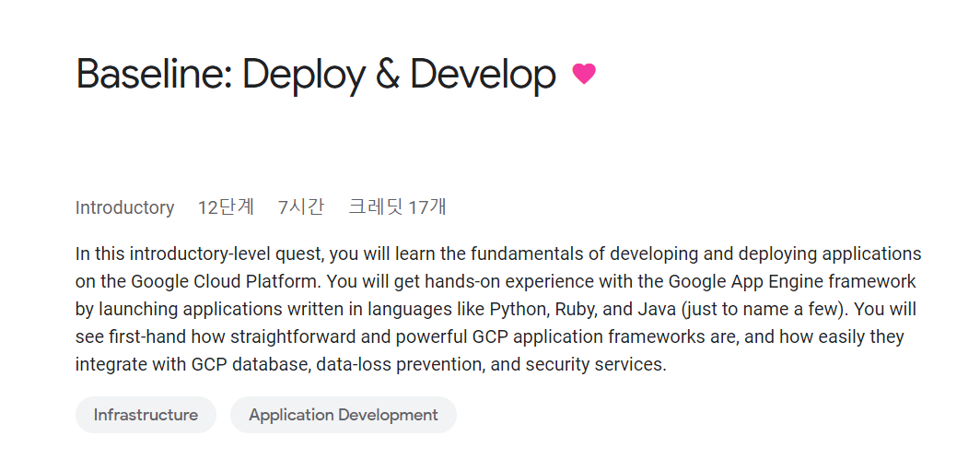Click the Baseline: Deploy & Develop title
The width and height of the screenshot is (980, 460).
pyautogui.click(x=316, y=75)
